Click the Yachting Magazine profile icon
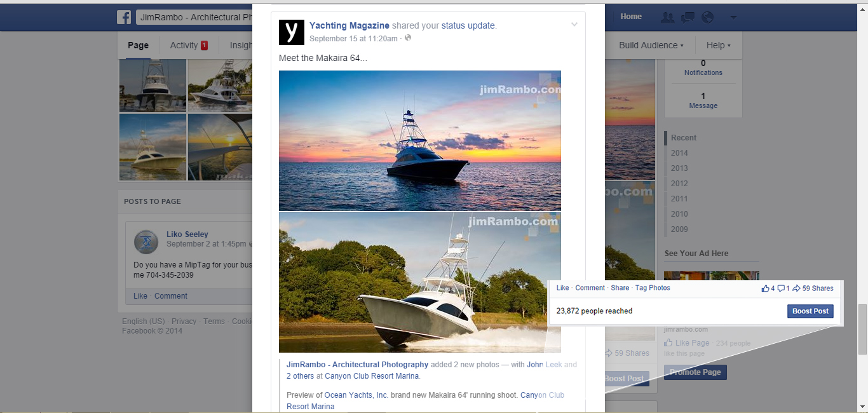The height and width of the screenshot is (413, 868). (x=292, y=32)
